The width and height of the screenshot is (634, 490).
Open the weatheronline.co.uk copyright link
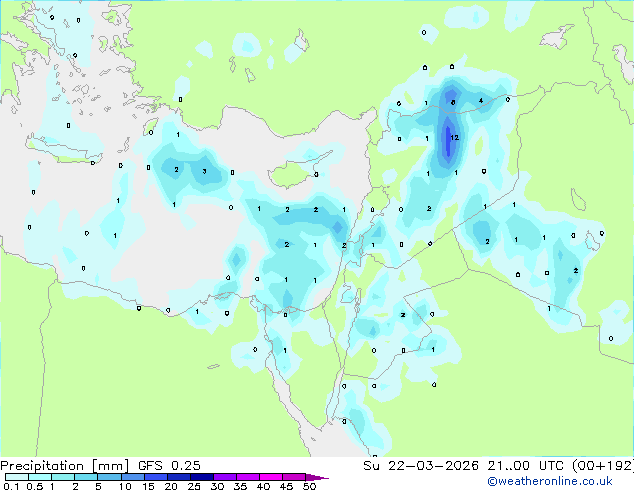[x=550, y=481]
